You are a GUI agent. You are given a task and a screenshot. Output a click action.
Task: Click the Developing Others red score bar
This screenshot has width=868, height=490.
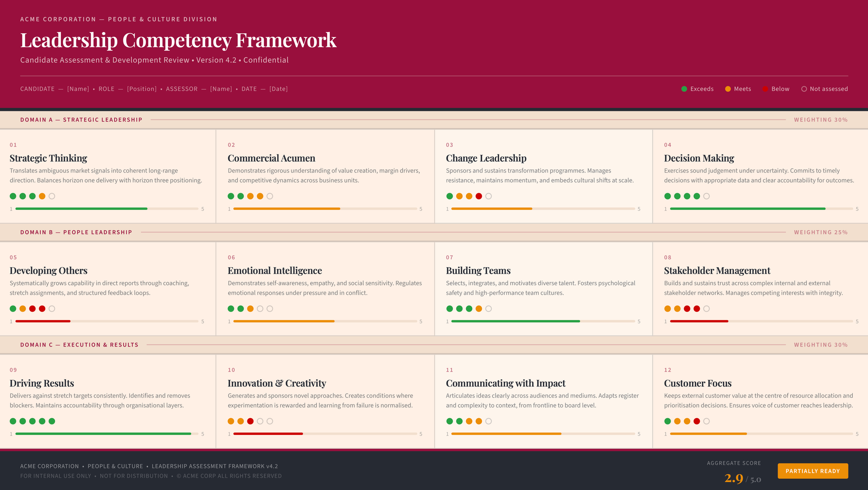[x=43, y=321]
